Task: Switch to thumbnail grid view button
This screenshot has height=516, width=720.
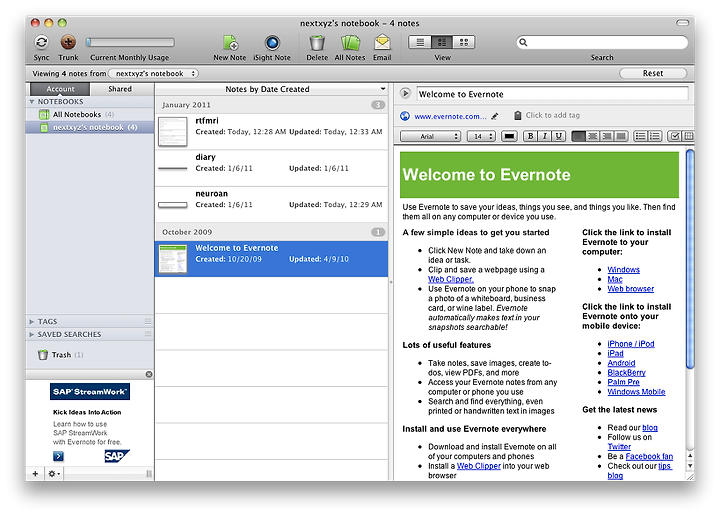Action: (x=464, y=42)
